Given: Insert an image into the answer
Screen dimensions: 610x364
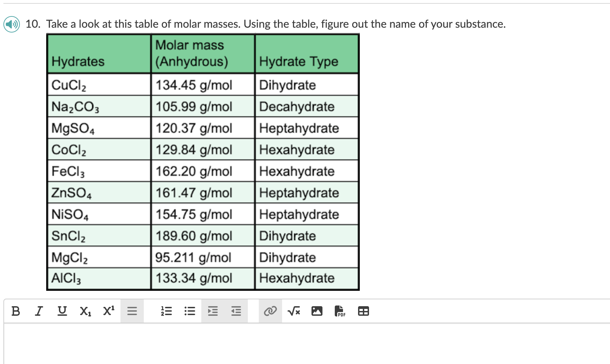Looking at the screenshot, I should click(317, 311).
